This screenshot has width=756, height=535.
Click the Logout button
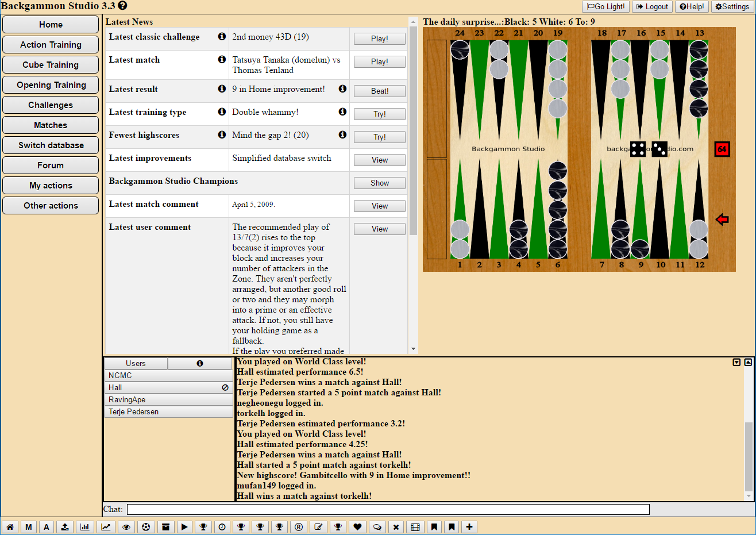[x=652, y=6]
